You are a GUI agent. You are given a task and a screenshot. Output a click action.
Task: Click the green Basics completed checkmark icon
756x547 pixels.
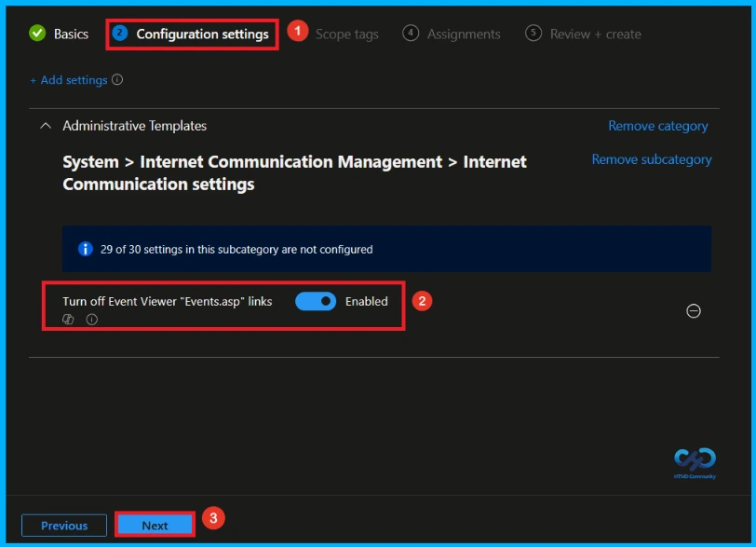37,34
